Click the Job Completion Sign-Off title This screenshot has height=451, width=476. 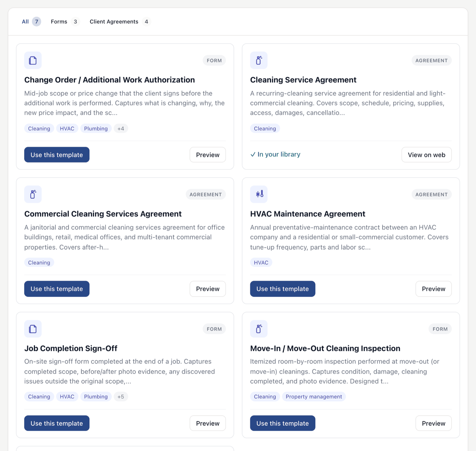(71, 348)
